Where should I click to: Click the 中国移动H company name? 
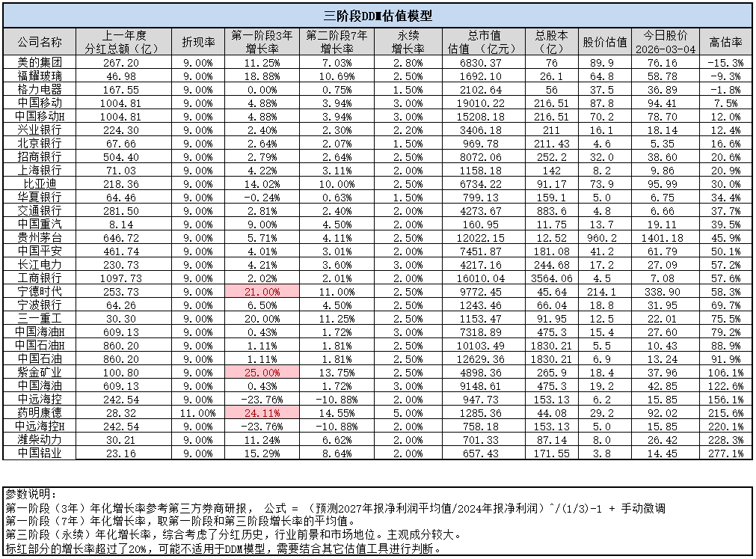40,116
